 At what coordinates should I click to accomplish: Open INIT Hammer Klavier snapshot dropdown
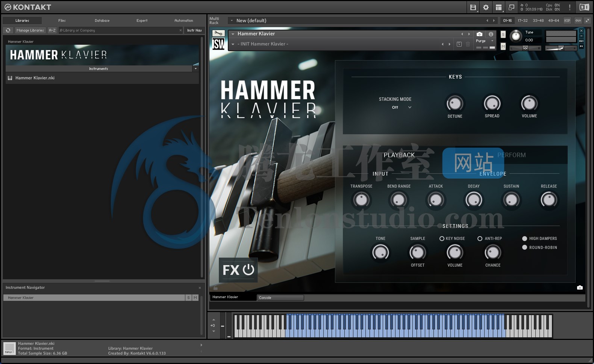tap(233, 44)
